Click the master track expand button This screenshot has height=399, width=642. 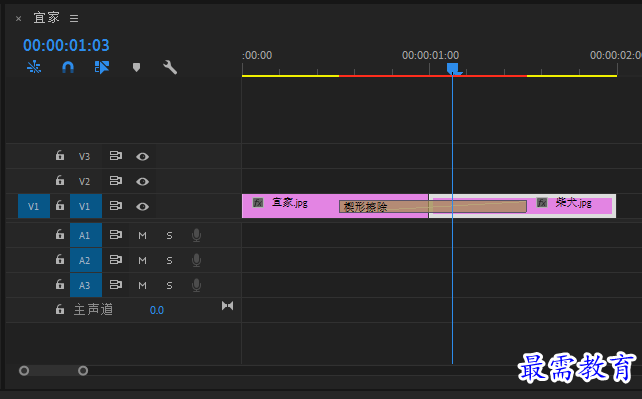coord(228,306)
